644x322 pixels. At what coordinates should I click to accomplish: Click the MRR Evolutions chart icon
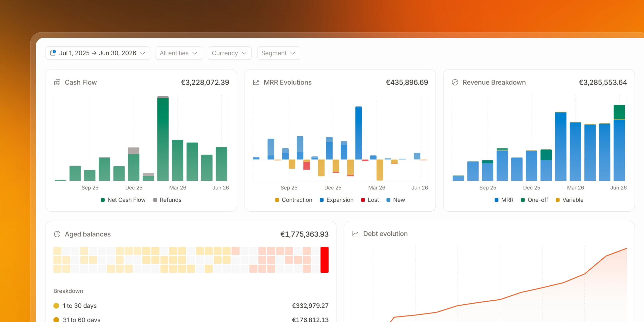point(256,82)
